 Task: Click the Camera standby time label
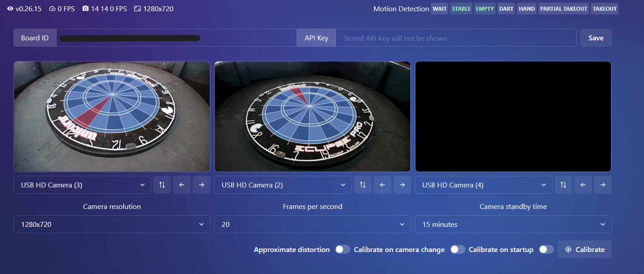513,207
